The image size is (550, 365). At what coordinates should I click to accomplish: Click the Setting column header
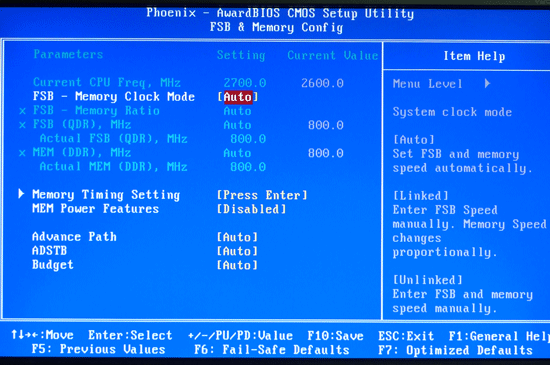pyautogui.click(x=241, y=55)
